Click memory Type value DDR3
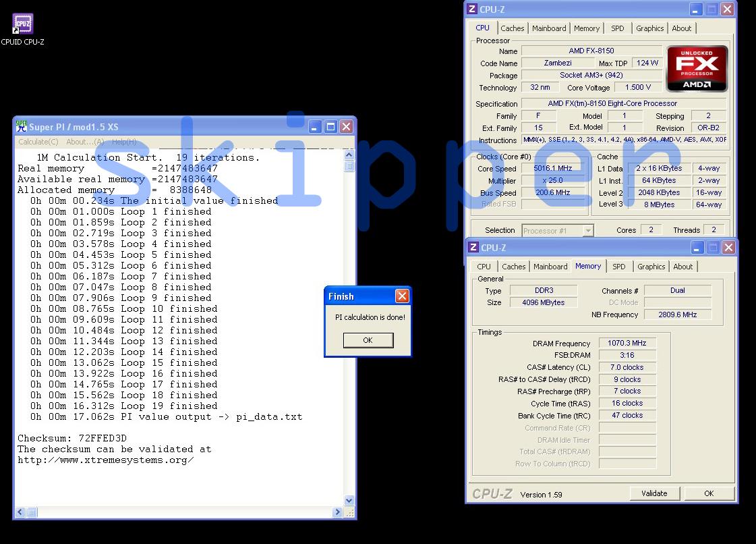 point(544,291)
